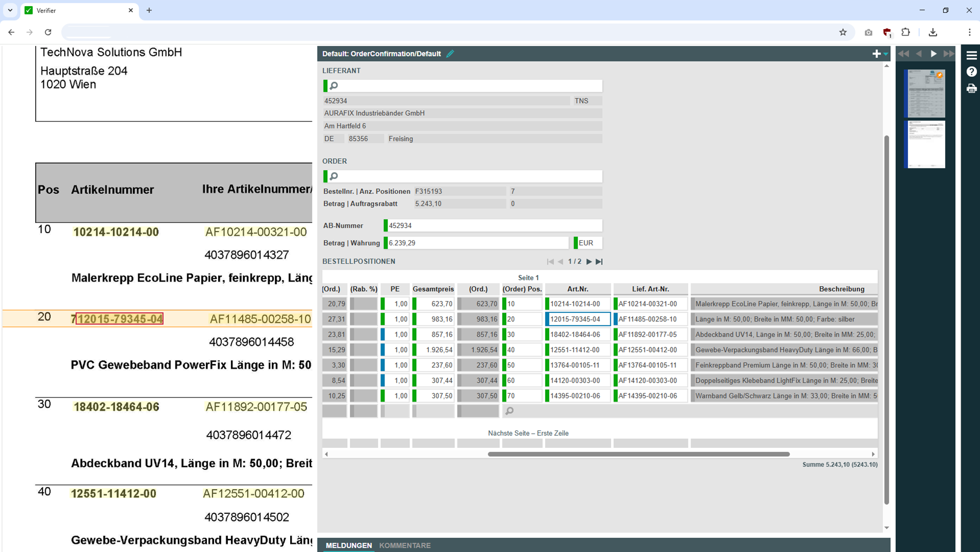Select the second page thumbnail
Screen dimensions: 980x552
point(926,144)
